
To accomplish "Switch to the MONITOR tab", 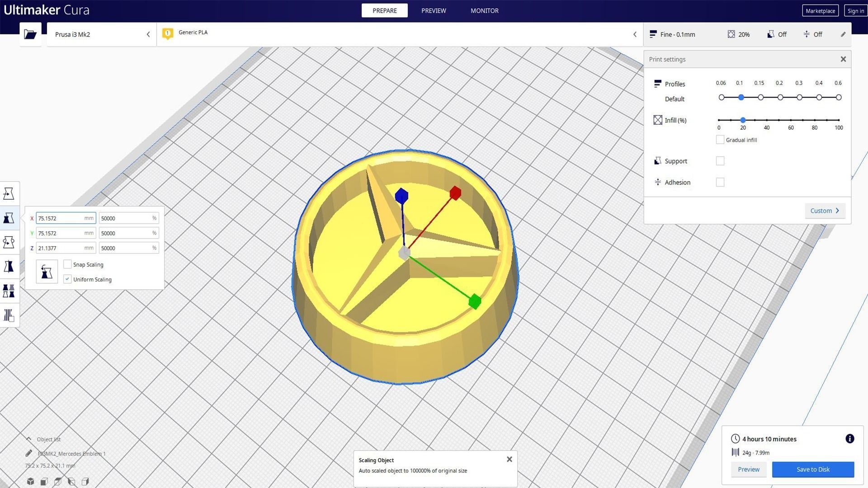I will (x=484, y=10).
